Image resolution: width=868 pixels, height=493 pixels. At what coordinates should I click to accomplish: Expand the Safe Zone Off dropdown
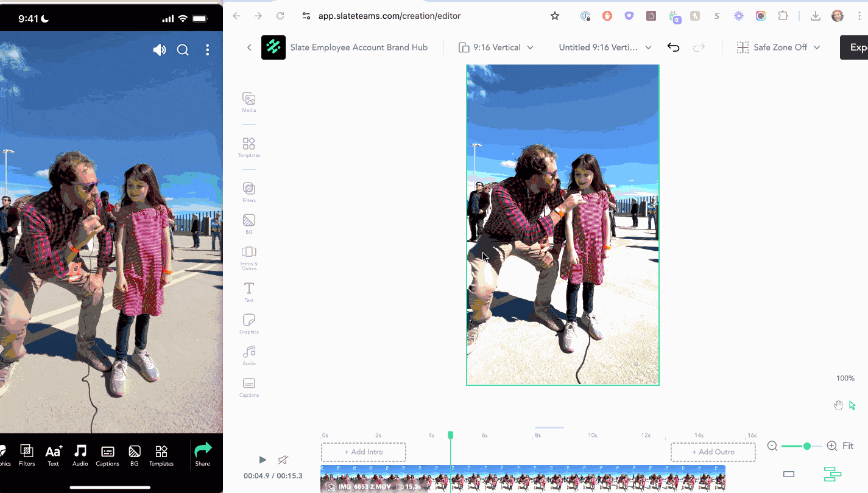coord(778,47)
